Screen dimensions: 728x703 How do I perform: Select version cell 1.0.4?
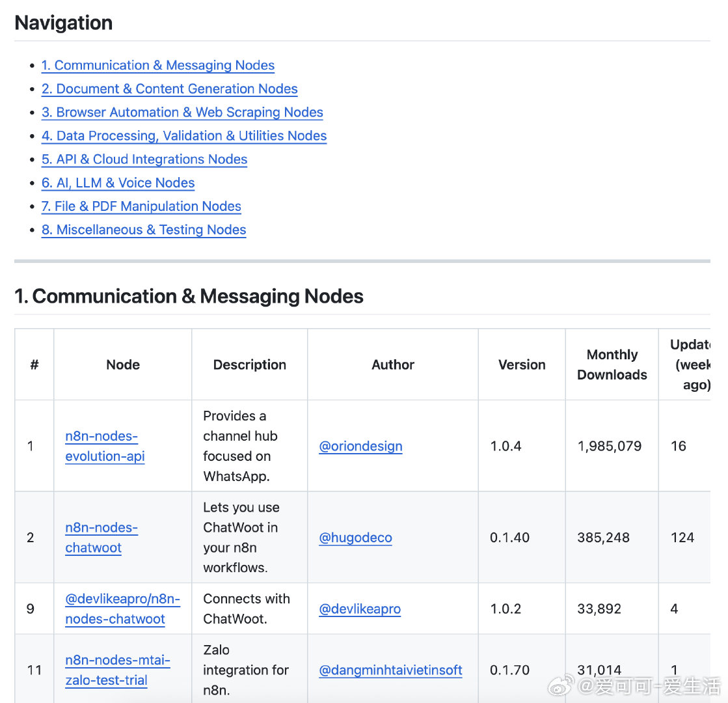pos(506,446)
